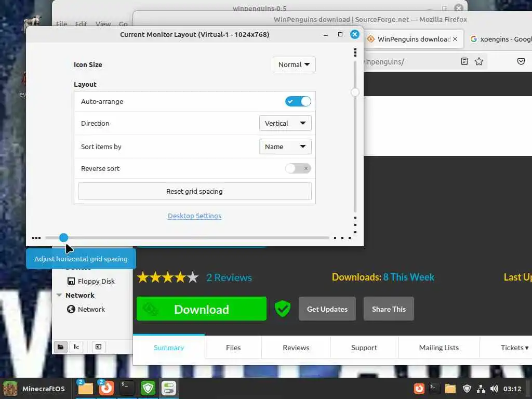Open the Desktop Settings link

(194, 216)
